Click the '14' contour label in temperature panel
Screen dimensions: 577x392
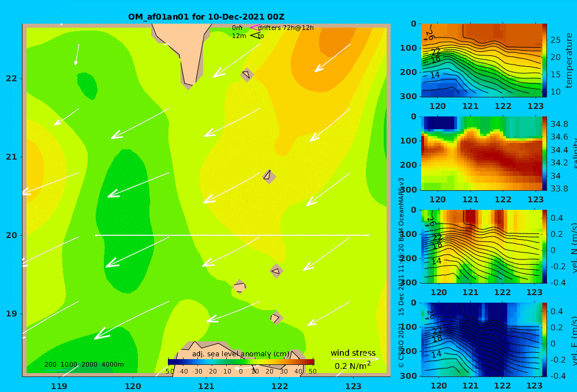435,75
